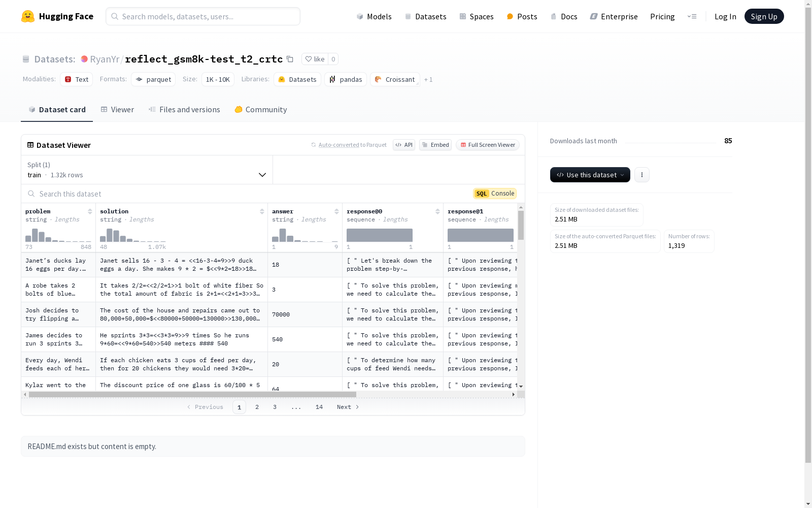Image resolution: width=812 pixels, height=508 pixels.
Task: Open the Models nav item
Action: coord(374,16)
